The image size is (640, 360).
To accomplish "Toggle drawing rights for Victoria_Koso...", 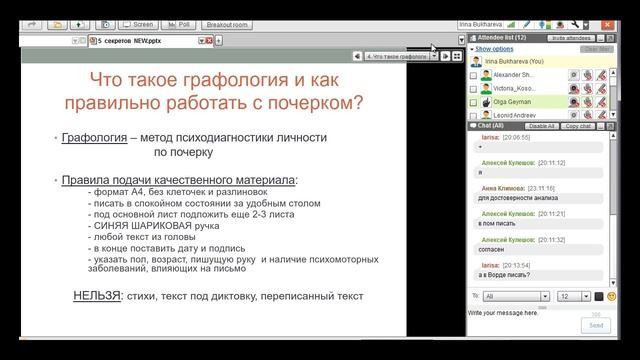I will click(601, 89).
